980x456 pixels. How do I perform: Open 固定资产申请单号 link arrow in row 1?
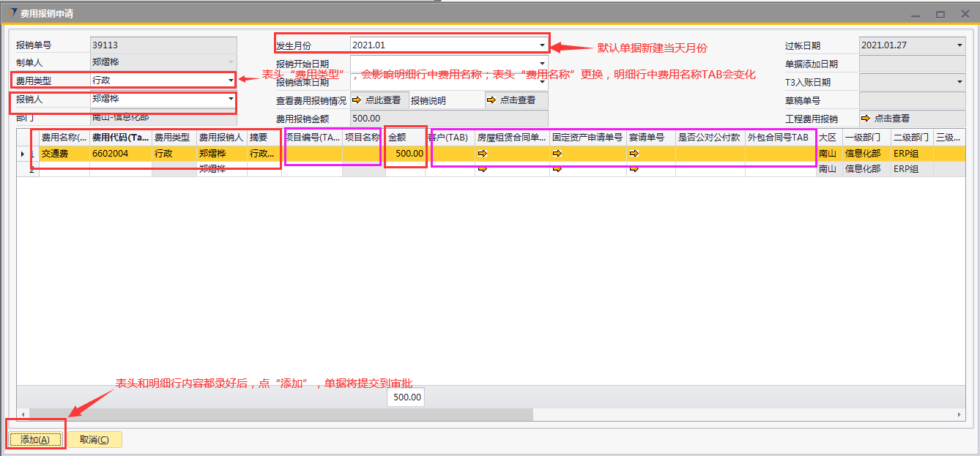tap(557, 154)
